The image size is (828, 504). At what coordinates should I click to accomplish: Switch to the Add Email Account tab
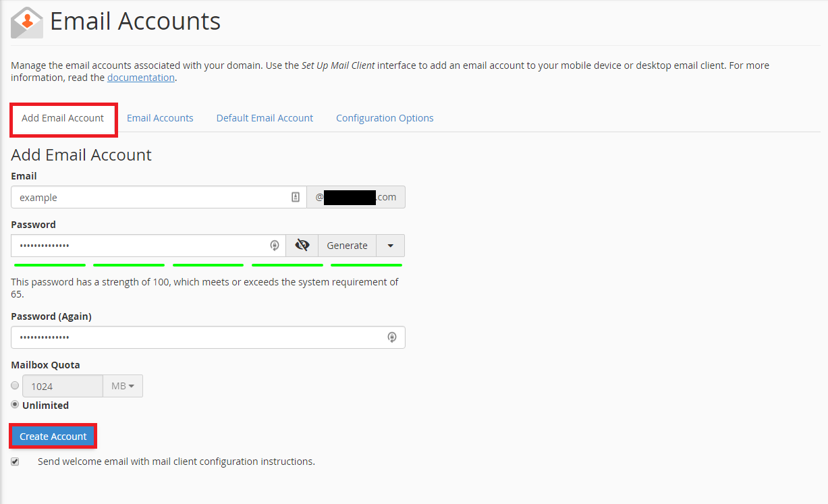coord(63,118)
